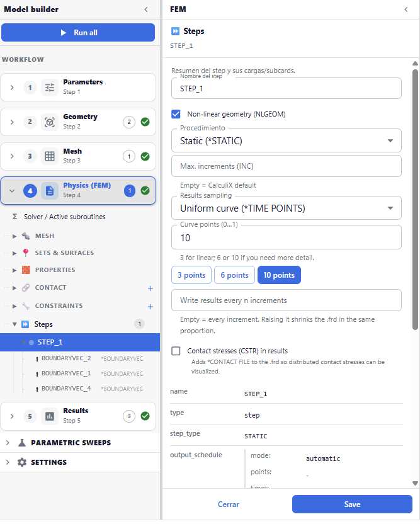Viewport: 420px width, 524px height.
Task: Click the Geometry cube icon
Action: tap(50, 122)
